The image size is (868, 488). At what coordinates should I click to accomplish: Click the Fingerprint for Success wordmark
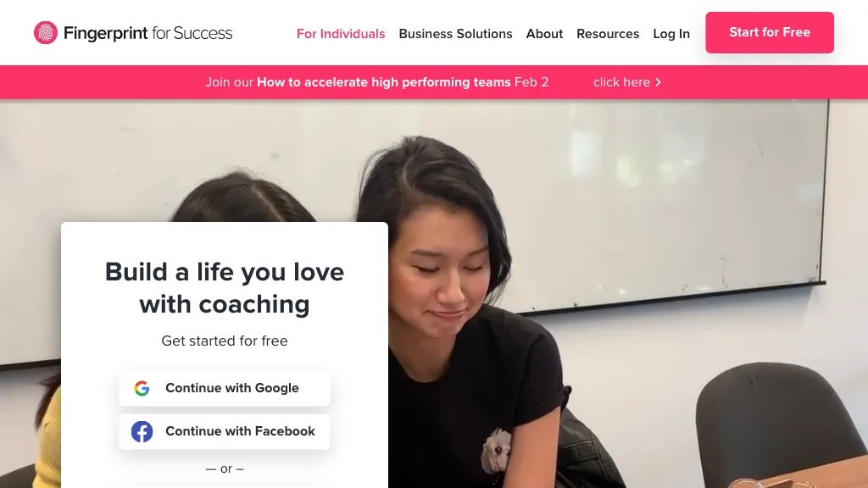147,33
